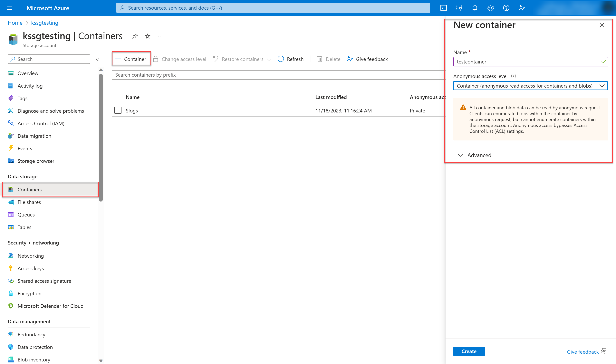Collapse the left navigation pane
Image resolution: width=616 pixels, height=364 pixels.
[98, 59]
